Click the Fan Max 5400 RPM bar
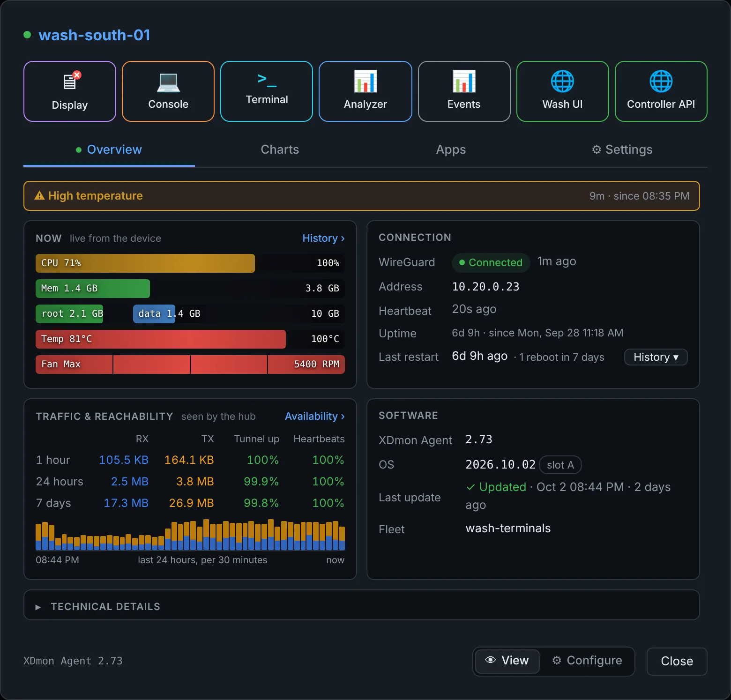Screen dimensions: 731x700 [x=190, y=365]
